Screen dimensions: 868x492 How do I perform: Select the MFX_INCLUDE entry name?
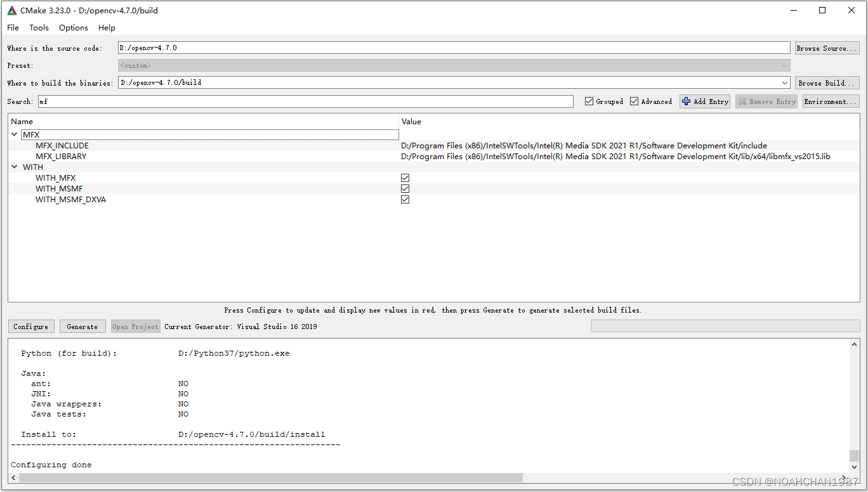[62, 146]
